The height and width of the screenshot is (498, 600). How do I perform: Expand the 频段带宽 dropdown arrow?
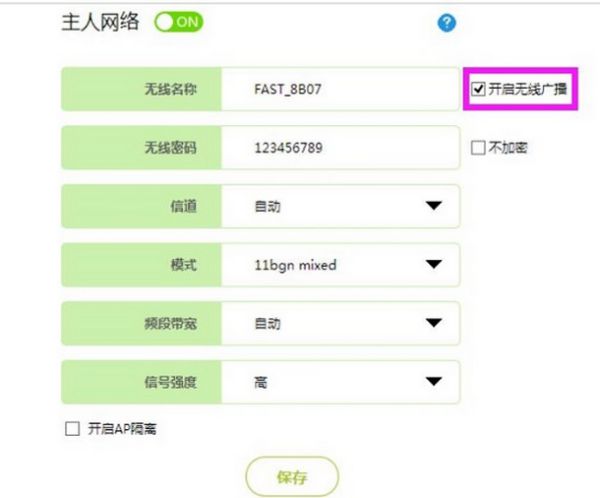(x=434, y=323)
